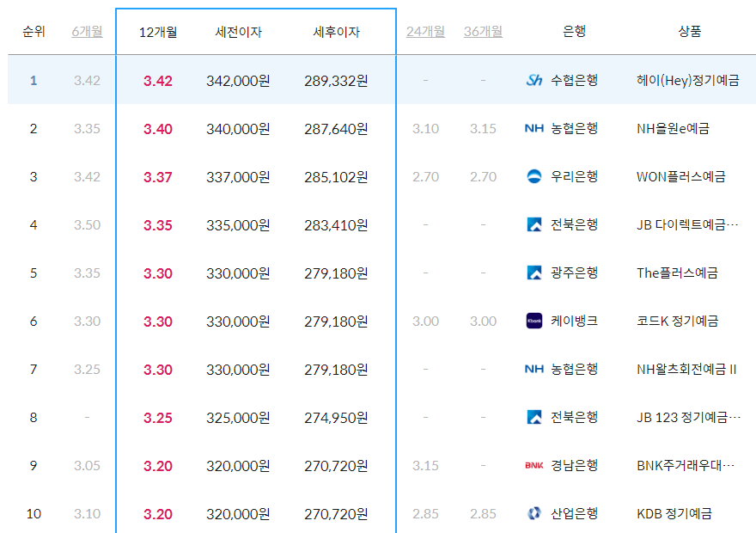This screenshot has height=533, width=756.
Task: Select the 케이뱅크 bank name
Action: [x=574, y=321]
